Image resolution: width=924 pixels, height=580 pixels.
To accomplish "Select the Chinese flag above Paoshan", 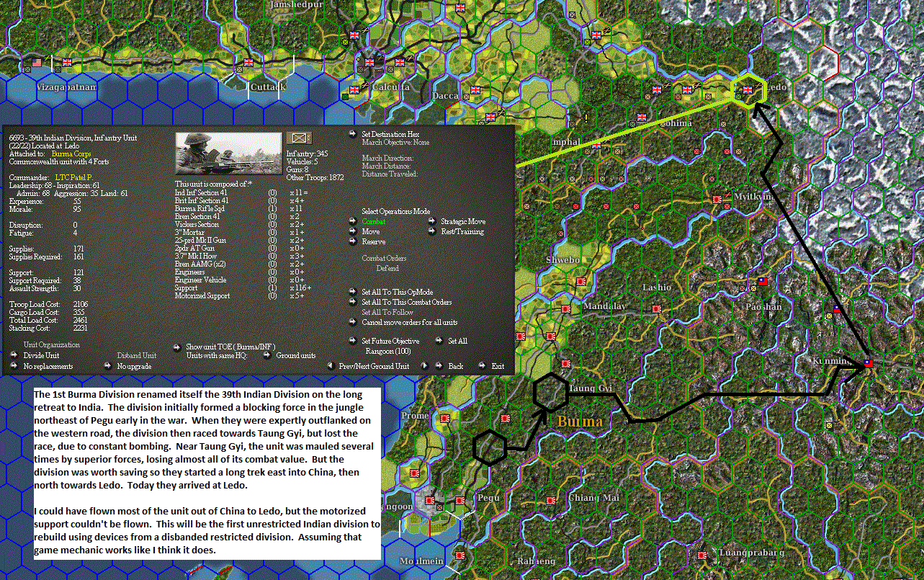I will 763,281.
